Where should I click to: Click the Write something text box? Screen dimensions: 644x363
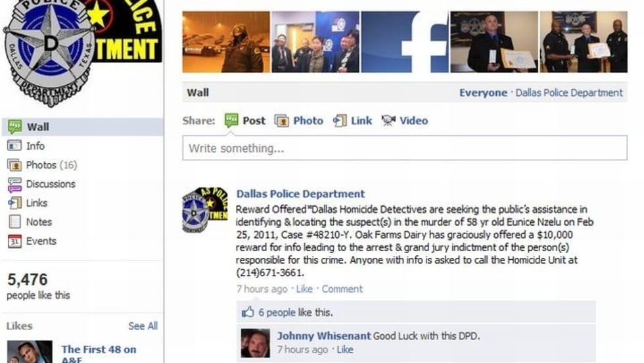point(405,148)
